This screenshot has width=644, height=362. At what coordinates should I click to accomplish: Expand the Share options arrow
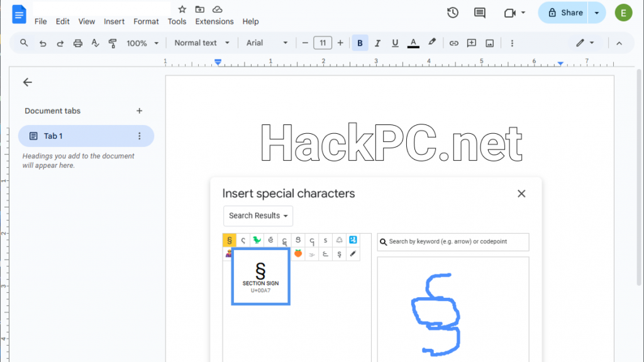click(597, 13)
